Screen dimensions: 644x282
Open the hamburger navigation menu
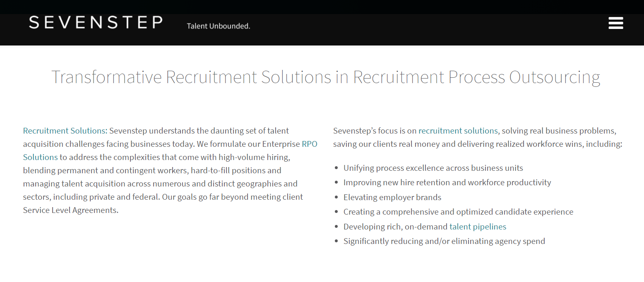[615, 23]
